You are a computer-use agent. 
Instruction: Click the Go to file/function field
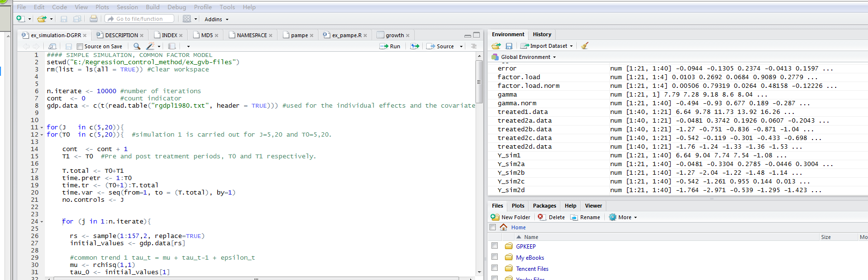point(140,19)
